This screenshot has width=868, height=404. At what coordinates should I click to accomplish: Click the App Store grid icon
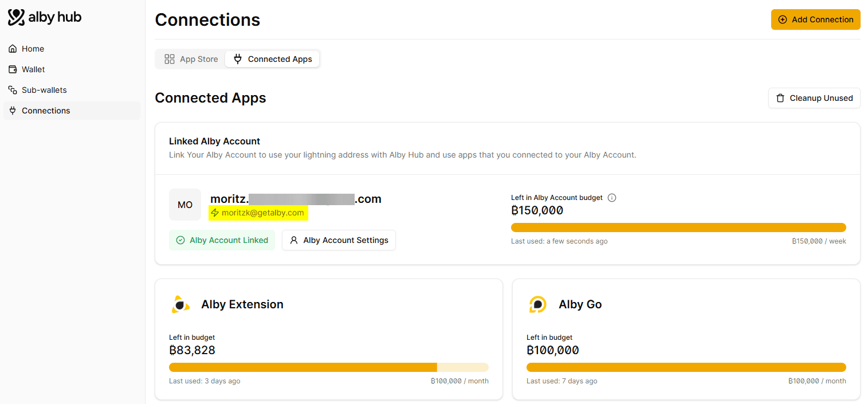click(x=170, y=59)
